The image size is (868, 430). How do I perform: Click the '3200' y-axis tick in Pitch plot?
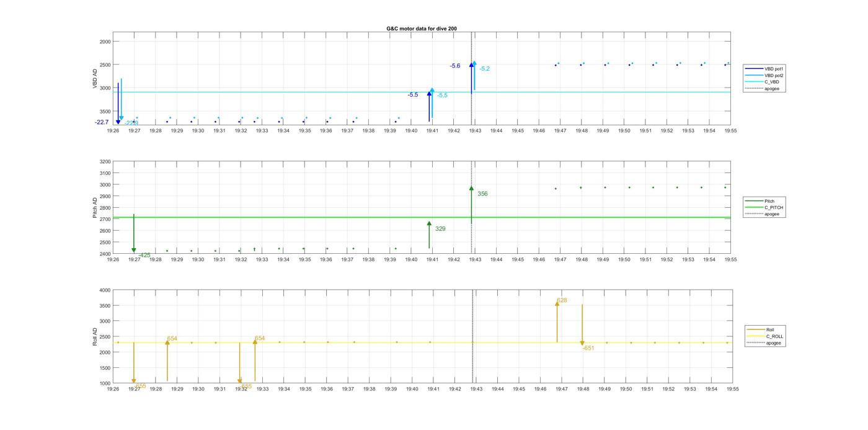click(x=105, y=161)
